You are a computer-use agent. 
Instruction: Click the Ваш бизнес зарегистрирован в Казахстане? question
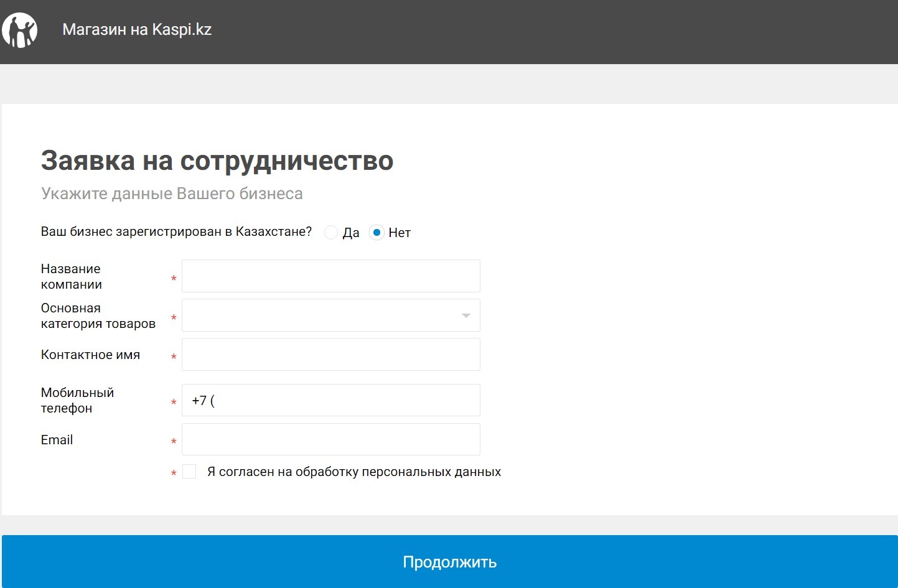176,231
